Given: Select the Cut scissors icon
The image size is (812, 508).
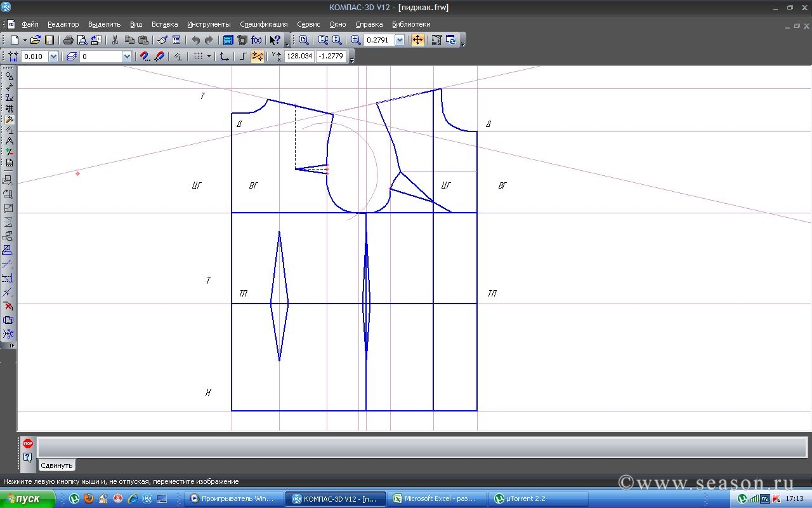Looking at the screenshot, I should pos(115,40).
